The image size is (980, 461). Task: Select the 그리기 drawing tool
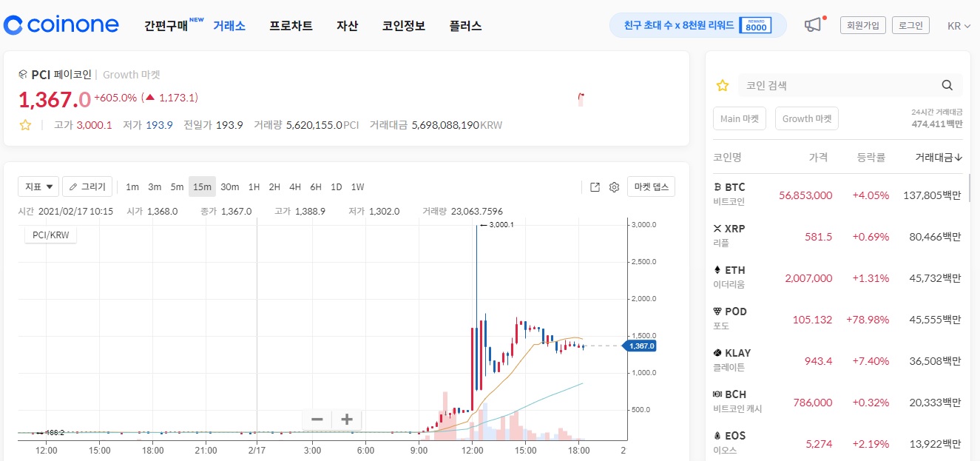(87, 186)
